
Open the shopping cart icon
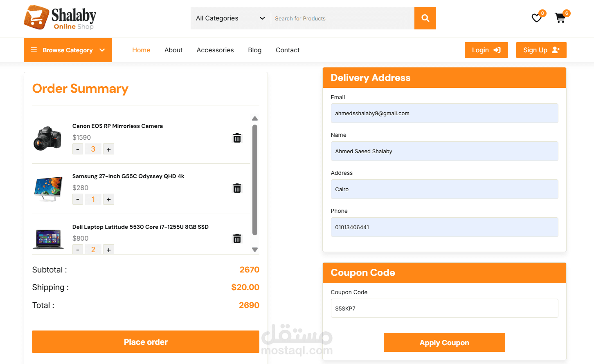560,18
